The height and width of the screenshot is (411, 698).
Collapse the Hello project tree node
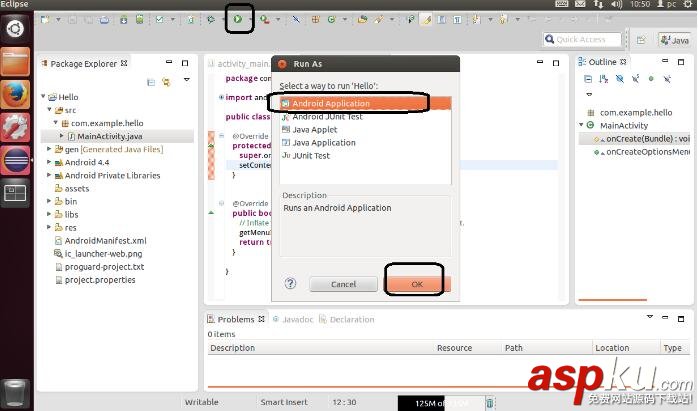click(43, 96)
